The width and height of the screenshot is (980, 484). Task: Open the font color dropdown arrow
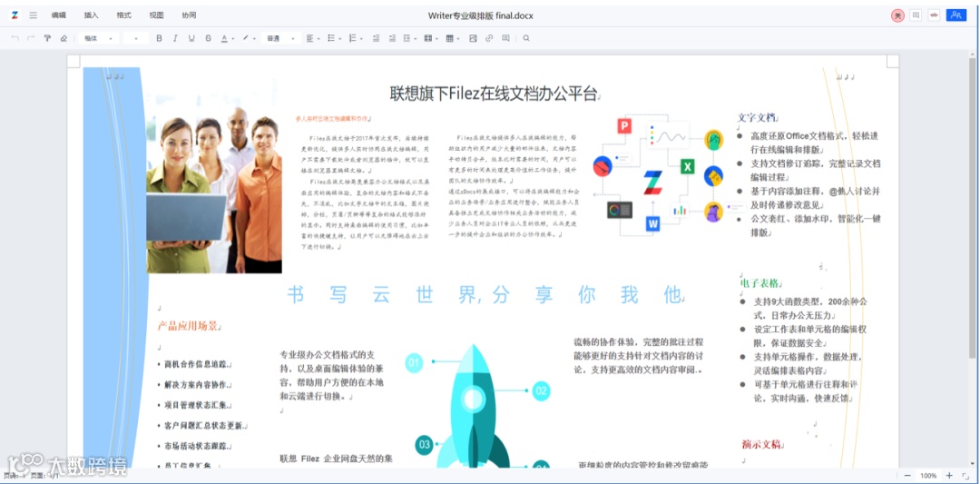232,39
